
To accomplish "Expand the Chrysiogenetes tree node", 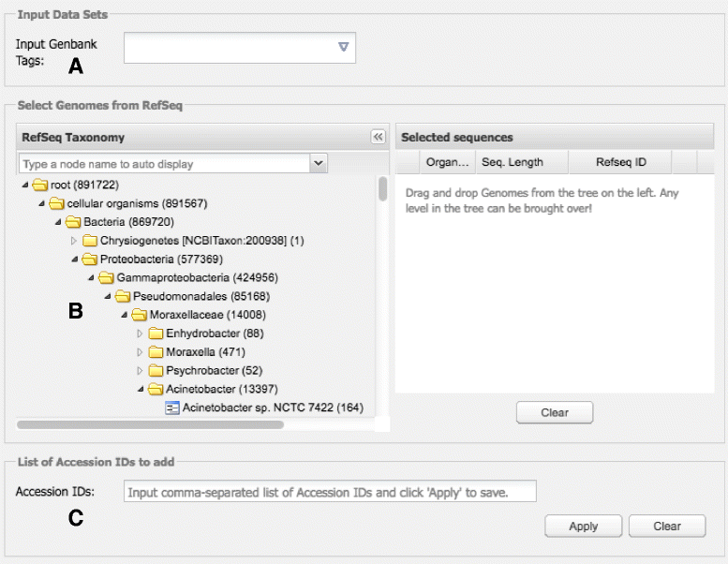I will point(74,241).
